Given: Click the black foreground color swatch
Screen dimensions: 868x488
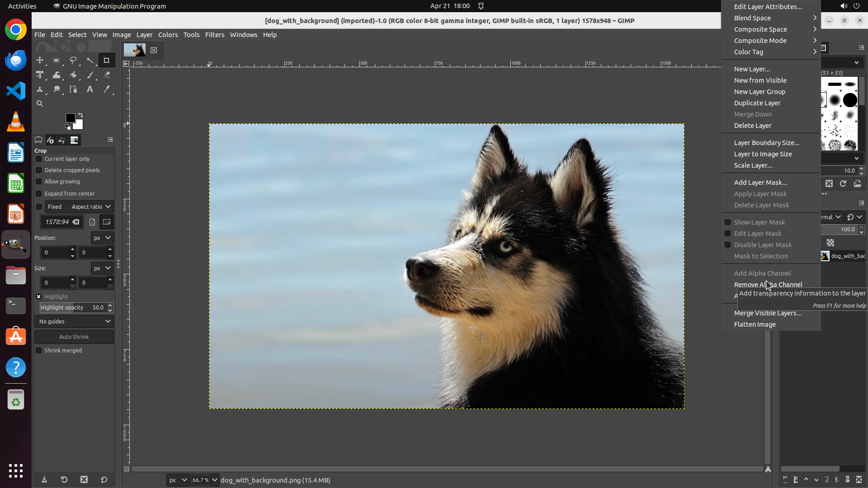Looking at the screenshot, I should 70,118.
